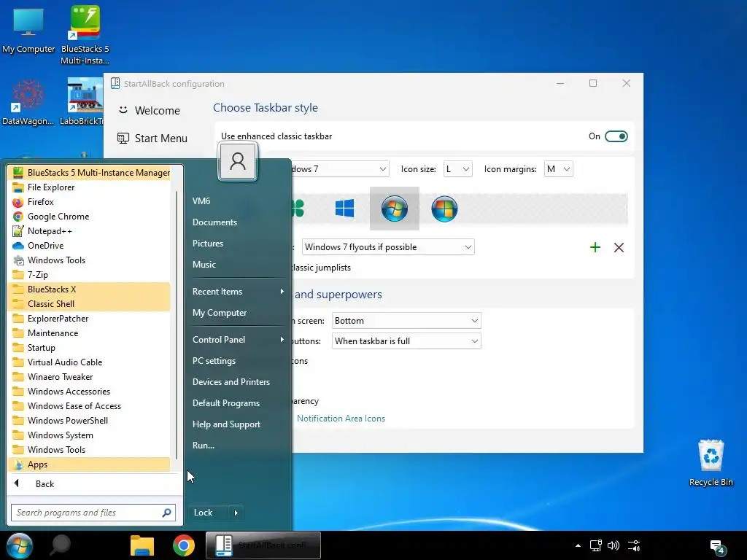Select the Vista-style orb start button
Image resolution: width=747 pixels, height=560 pixels.
(444, 209)
